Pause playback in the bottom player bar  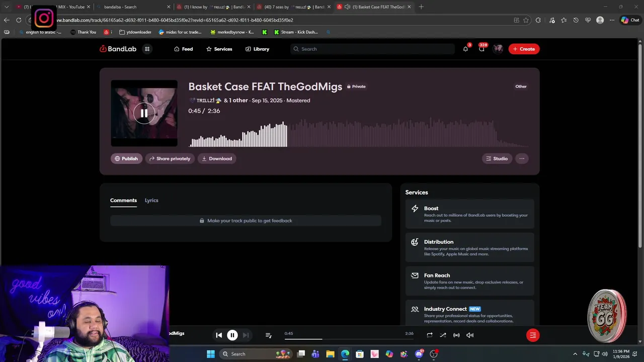[232, 335]
